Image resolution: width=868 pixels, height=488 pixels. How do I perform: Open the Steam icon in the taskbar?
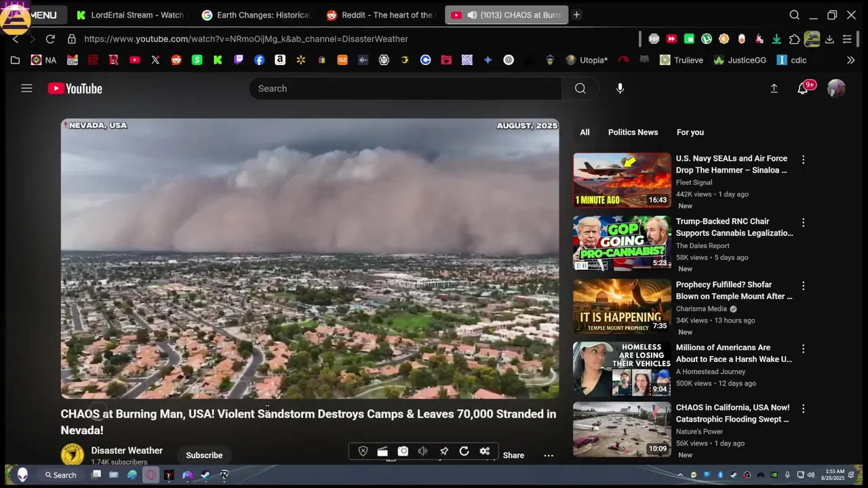click(205, 474)
